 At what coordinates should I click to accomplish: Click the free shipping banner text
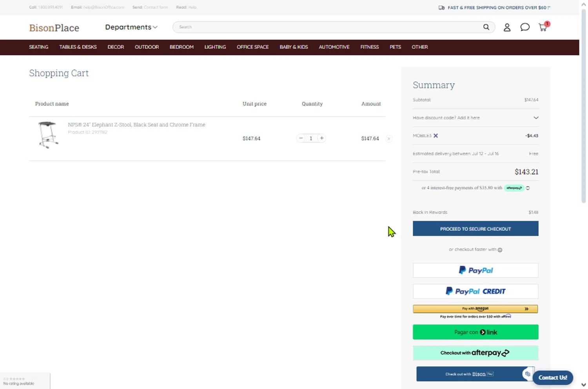coord(499,7)
